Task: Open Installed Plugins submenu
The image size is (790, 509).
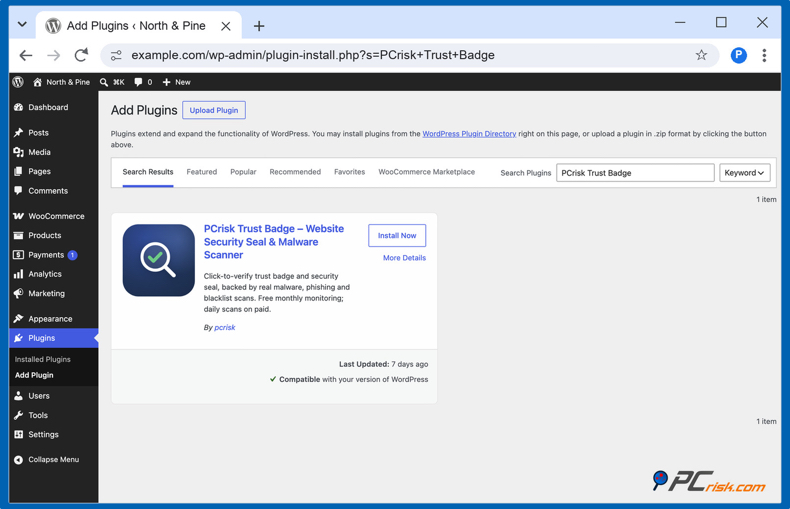Action: click(x=42, y=359)
